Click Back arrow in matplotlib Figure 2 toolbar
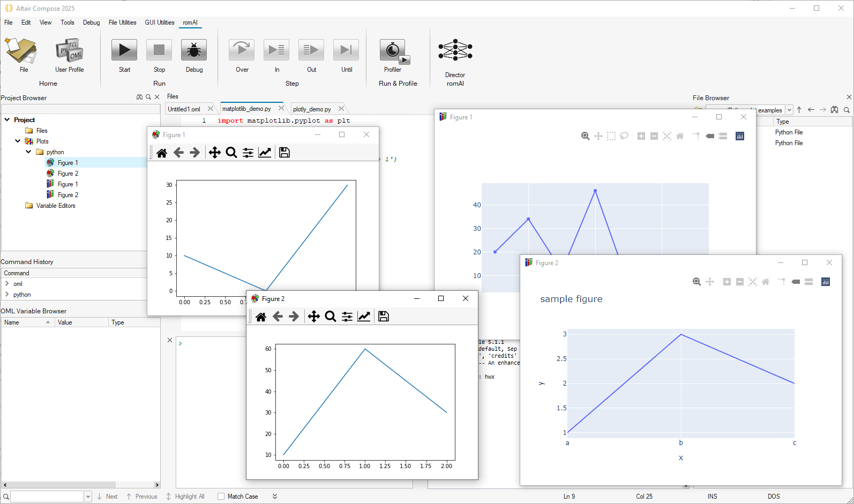Screen dimensions: 854x504 [278, 317]
